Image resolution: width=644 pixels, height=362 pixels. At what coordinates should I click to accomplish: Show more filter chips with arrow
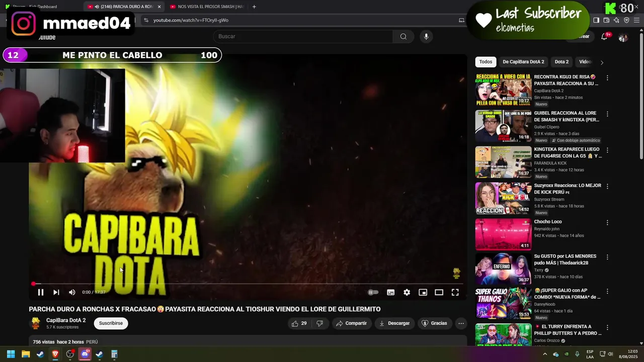[602, 62]
